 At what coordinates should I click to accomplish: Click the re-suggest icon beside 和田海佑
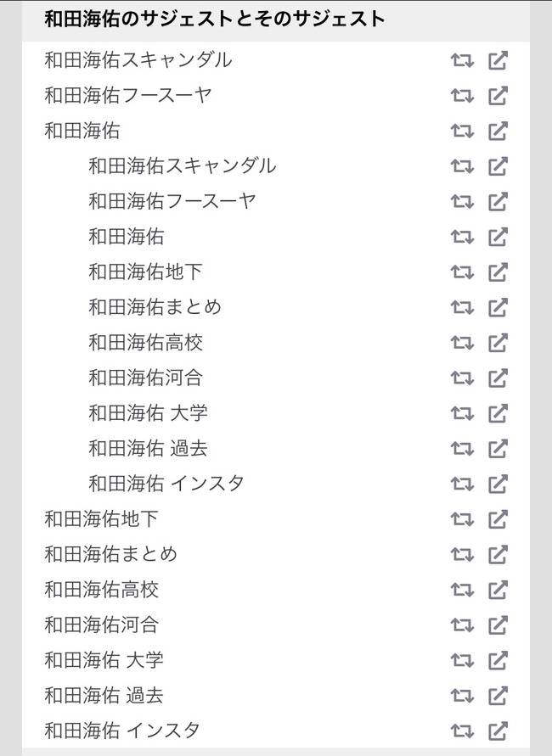[x=463, y=131]
